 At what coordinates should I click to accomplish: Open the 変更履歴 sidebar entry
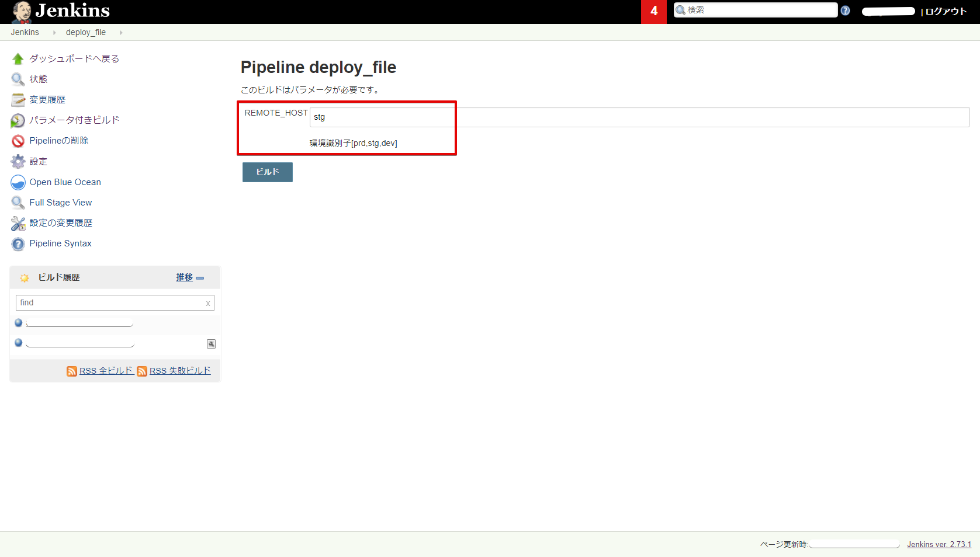click(x=49, y=99)
